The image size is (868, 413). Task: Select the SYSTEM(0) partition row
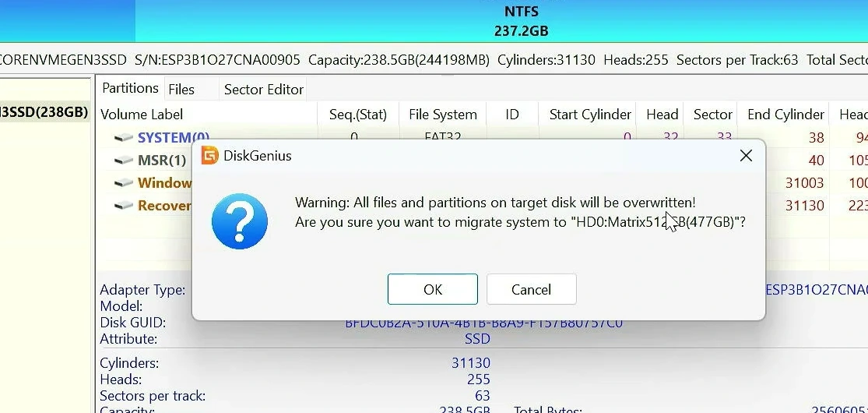482,137
